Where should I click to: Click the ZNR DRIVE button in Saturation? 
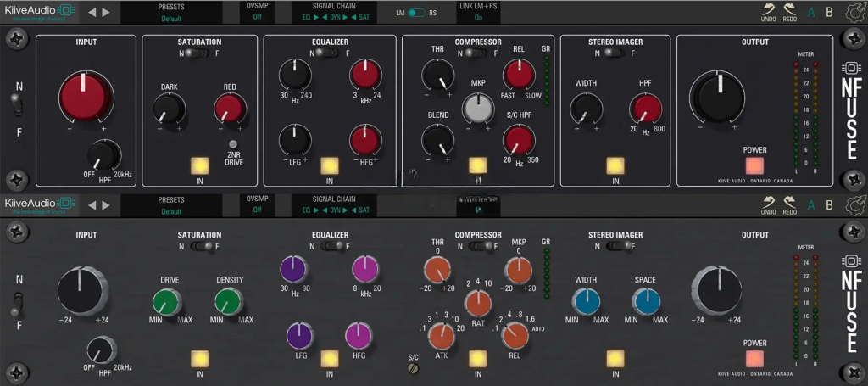[233, 144]
